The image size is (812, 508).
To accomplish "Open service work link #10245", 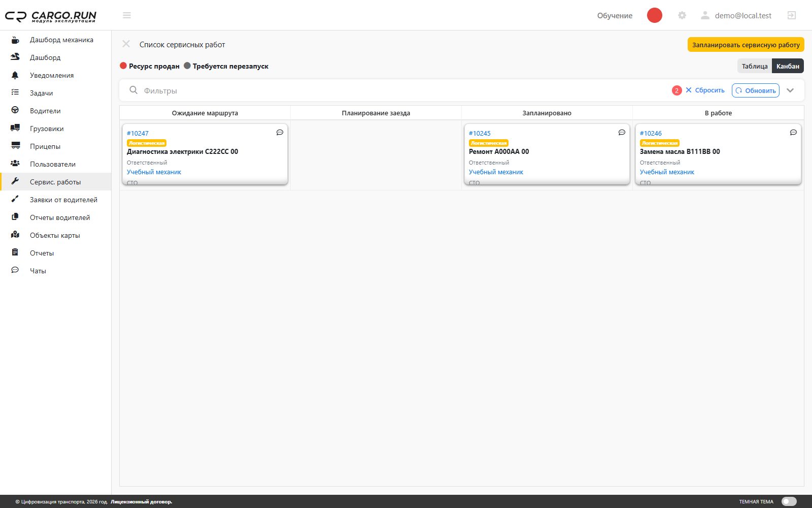I will (x=480, y=133).
